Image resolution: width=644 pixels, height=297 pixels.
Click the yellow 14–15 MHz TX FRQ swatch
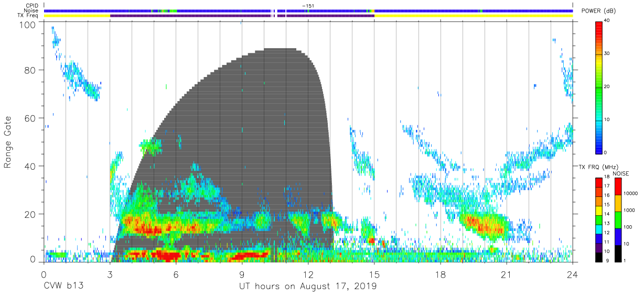coord(598,210)
